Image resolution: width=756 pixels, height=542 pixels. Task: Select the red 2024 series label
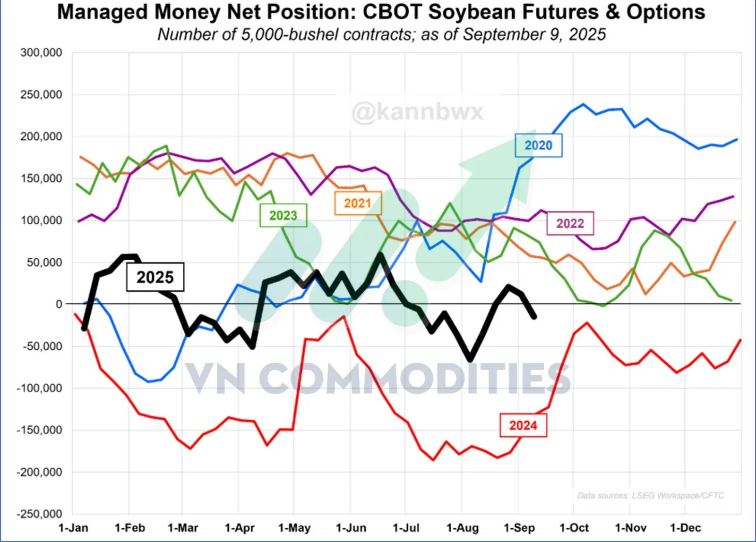point(523,425)
